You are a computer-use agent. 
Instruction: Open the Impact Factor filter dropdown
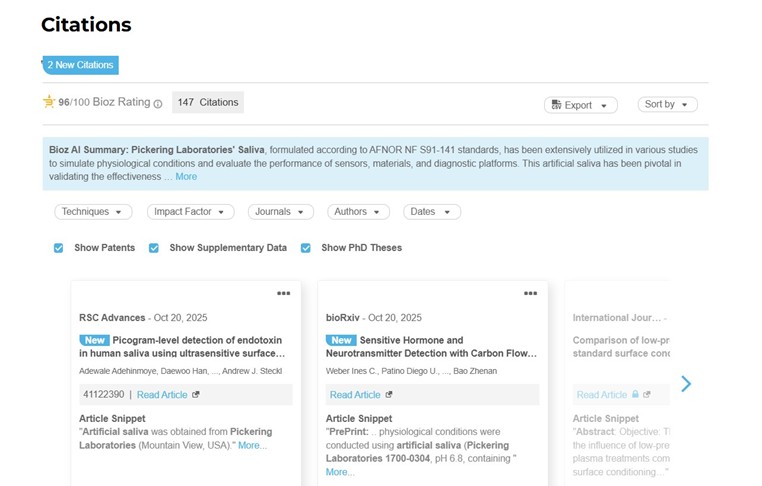tap(190, 212)
